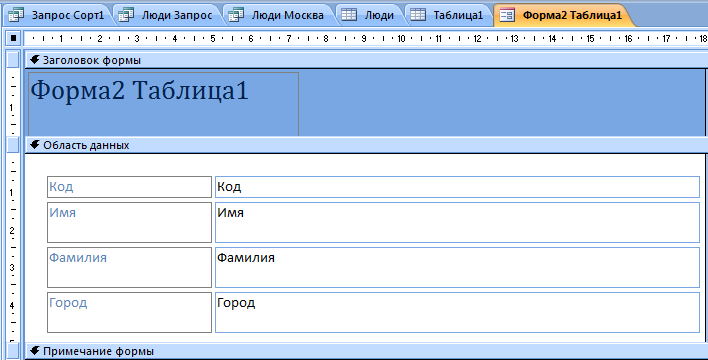This screenshot has width=708, height=360.
Task: Click the Имя text box field
Action: tap(457, 222)
